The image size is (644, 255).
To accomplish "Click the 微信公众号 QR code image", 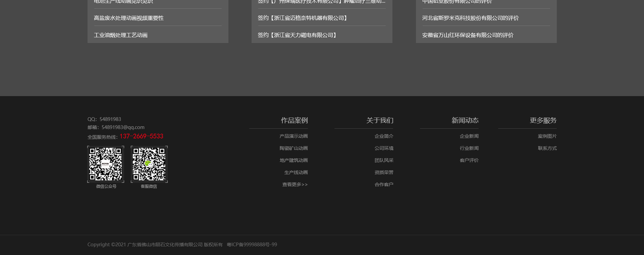I will (106, 164).
